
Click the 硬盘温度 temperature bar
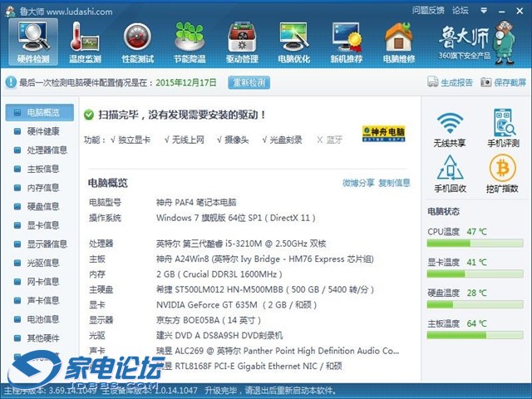coord(475,304)
